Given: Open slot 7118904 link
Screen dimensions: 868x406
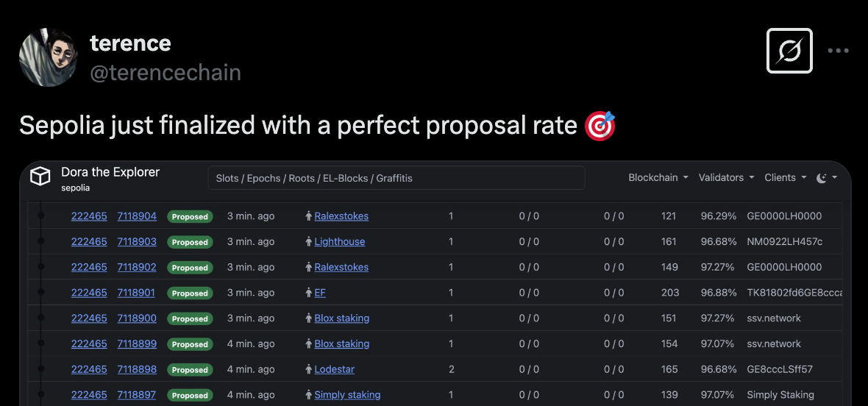Looking at the screenshot, I should click(137, 216).
